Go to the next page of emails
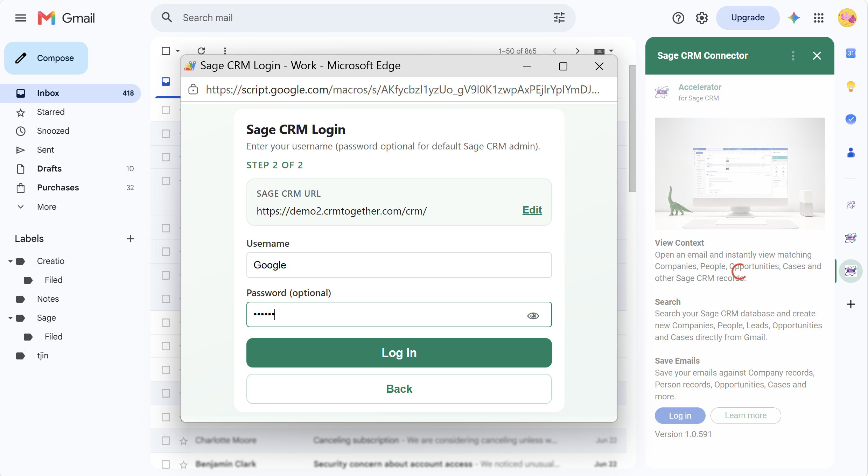 pyautogui.click(x=577, y=51)
